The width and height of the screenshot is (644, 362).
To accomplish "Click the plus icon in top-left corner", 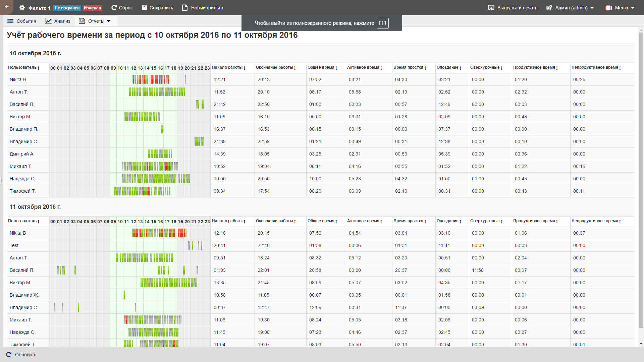I will pos(6,7).
